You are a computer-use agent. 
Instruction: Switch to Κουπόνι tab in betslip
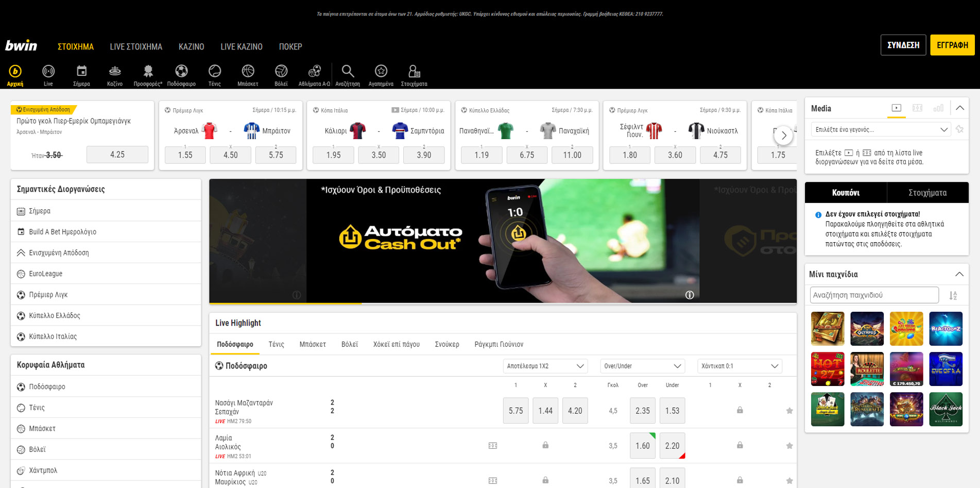coord(846,193)
